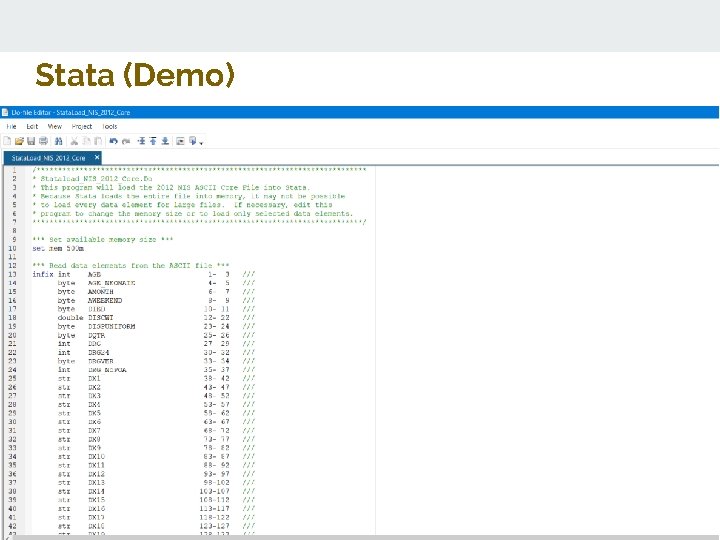The width and height of the screenshot is (720, 540).
Task: Click the Execute (do) icon
Action: coord(193,141)
